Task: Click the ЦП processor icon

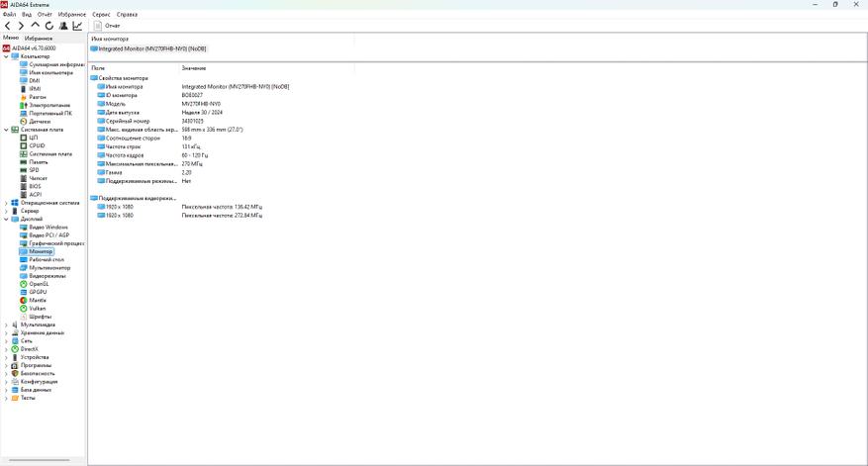Action: point(23,138)
